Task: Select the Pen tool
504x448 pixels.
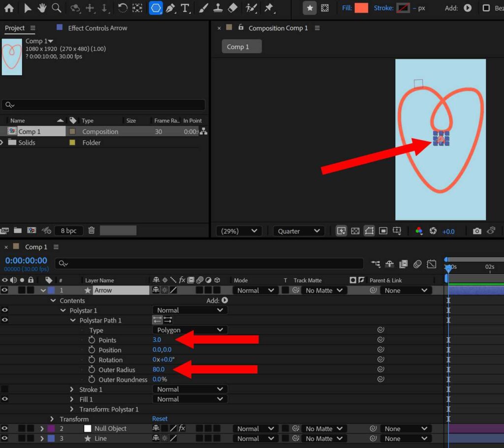Action: (x=171, y=8)
